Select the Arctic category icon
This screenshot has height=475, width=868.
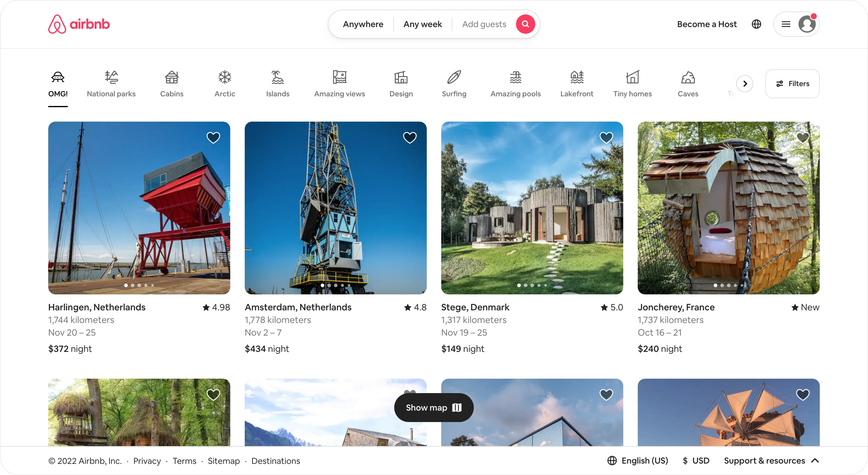pyautogui.click(x=224, y=78)
